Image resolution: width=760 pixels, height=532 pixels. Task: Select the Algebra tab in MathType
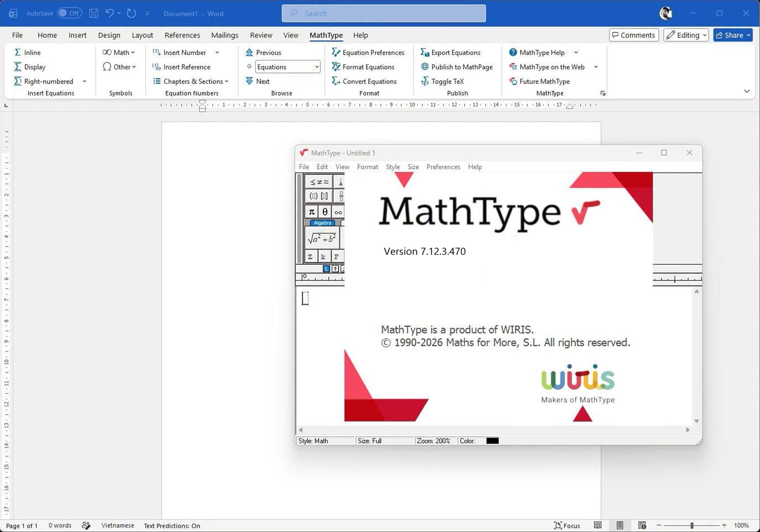point(322,223)
